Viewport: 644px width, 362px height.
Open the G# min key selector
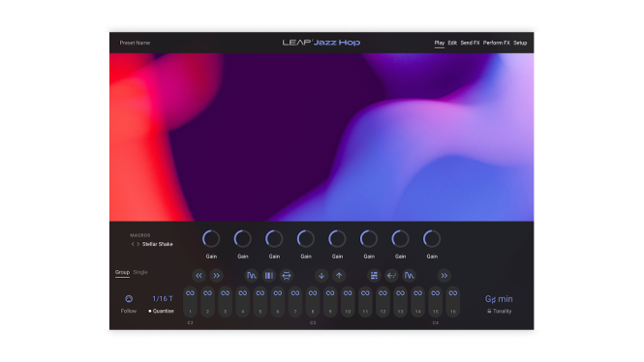(x=499, y=299)
